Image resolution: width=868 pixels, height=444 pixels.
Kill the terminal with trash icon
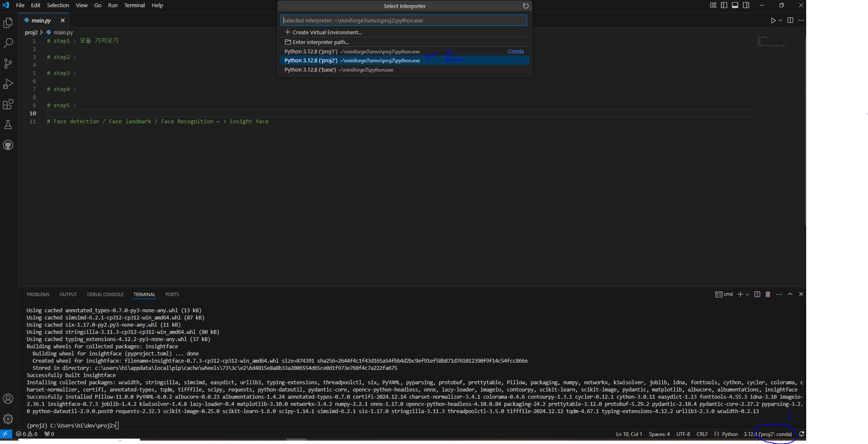coord(768,294)
